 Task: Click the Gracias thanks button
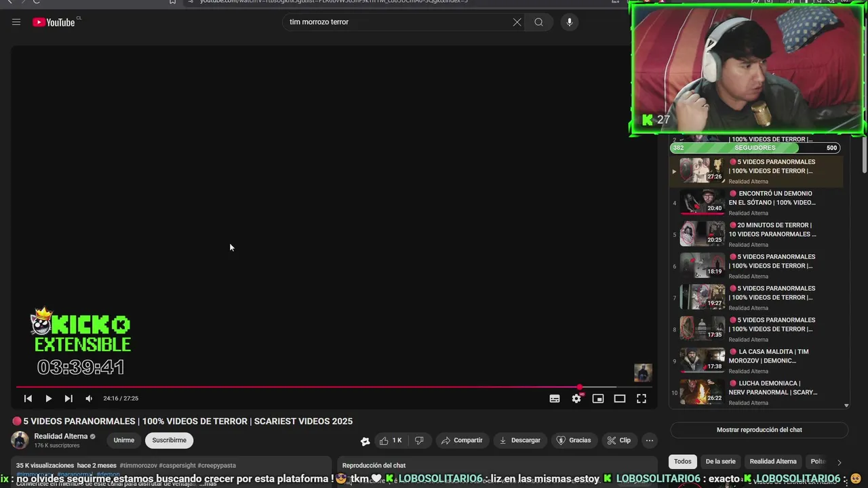coord(574,440)
